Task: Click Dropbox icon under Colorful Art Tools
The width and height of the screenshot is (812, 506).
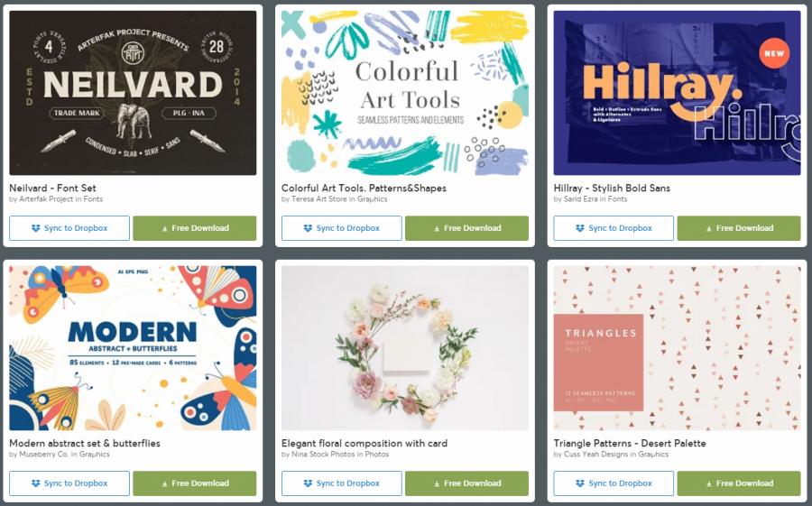Action: (x=308, y=228)
